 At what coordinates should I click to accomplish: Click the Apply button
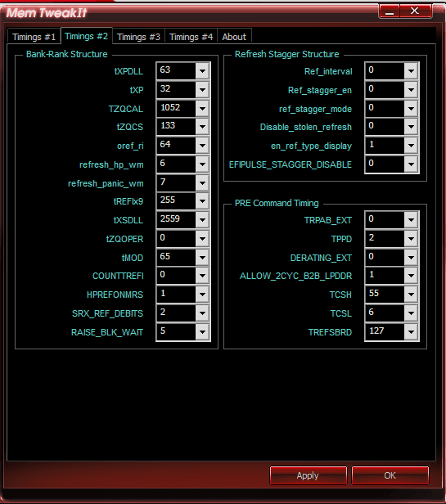point(308,475)
